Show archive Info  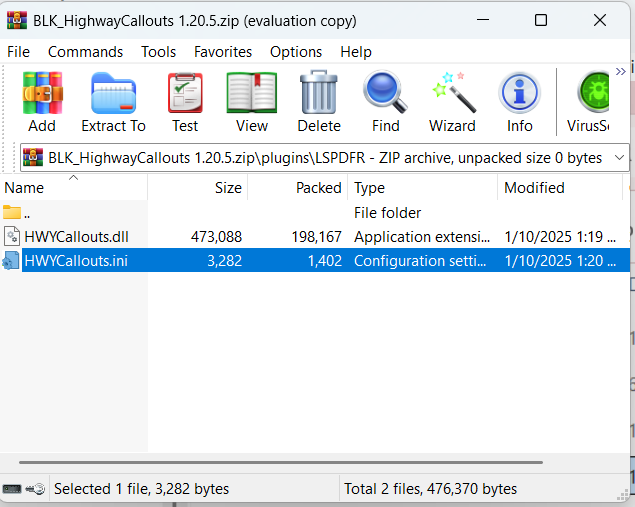click(519, 93)
